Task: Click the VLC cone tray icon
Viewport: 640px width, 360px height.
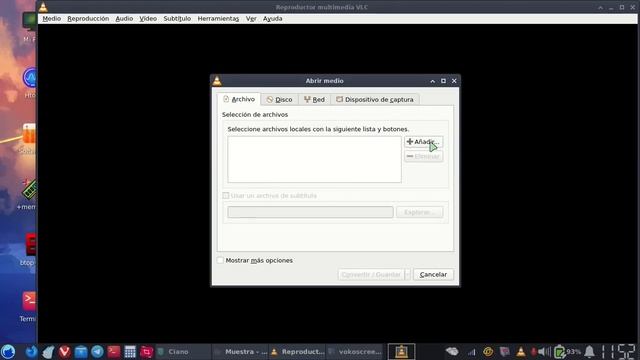Action: click(521, 351)
